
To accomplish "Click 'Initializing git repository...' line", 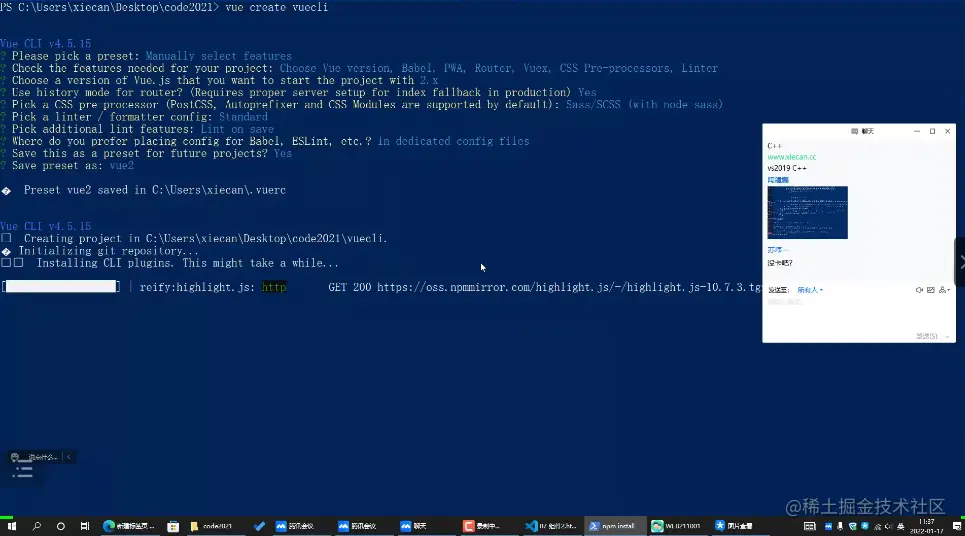I will (x=108, y=251).
